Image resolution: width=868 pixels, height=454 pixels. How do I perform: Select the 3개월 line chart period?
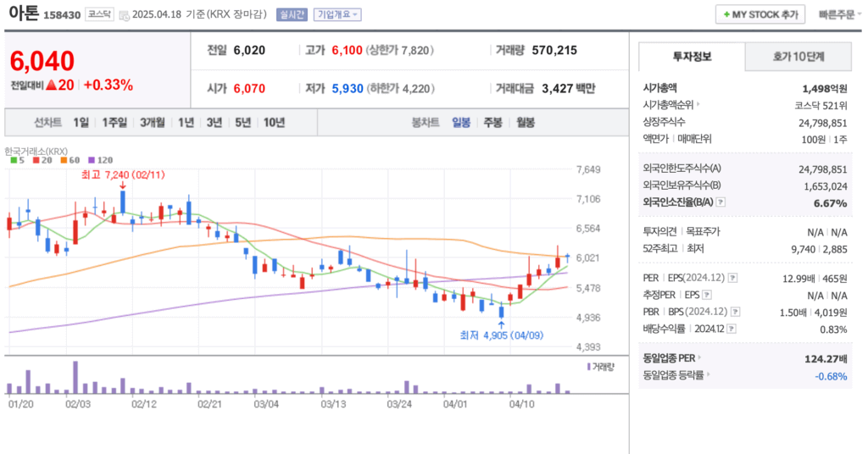[153, 122]
